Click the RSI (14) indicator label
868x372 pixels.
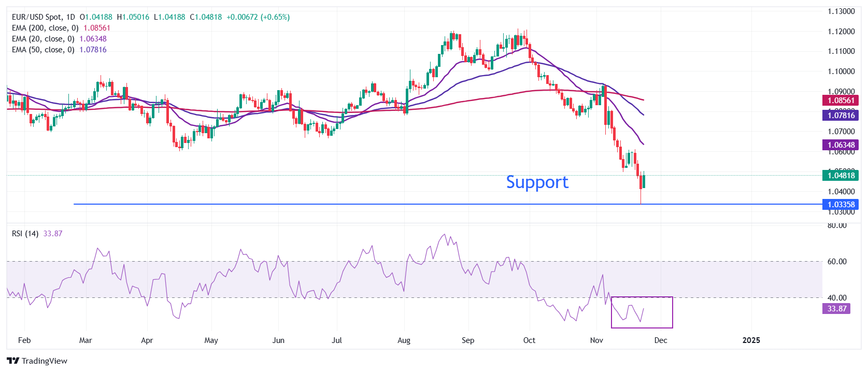pos(25,234)
